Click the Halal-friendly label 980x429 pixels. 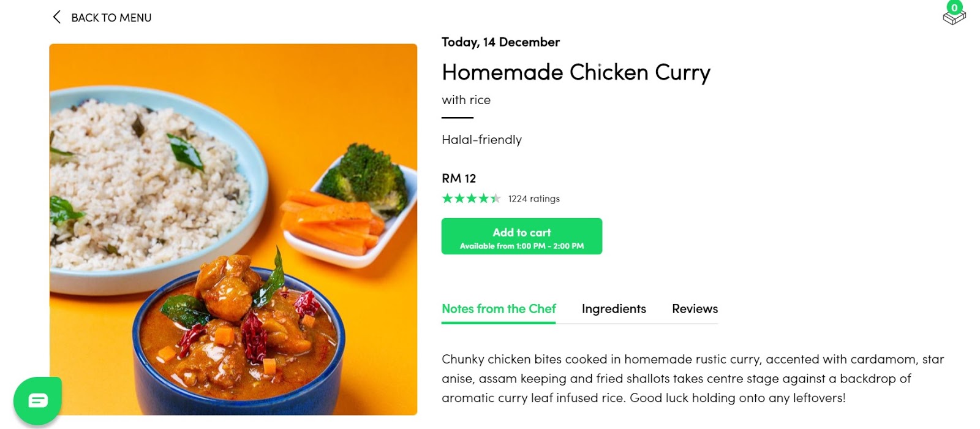(x=481, y=140)
